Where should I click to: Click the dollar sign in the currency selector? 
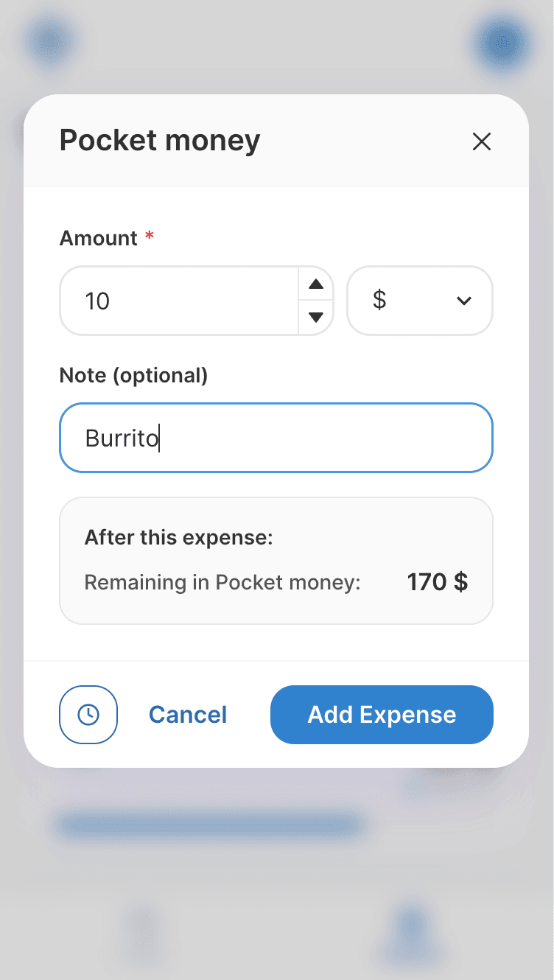click(x=379, y=301)
